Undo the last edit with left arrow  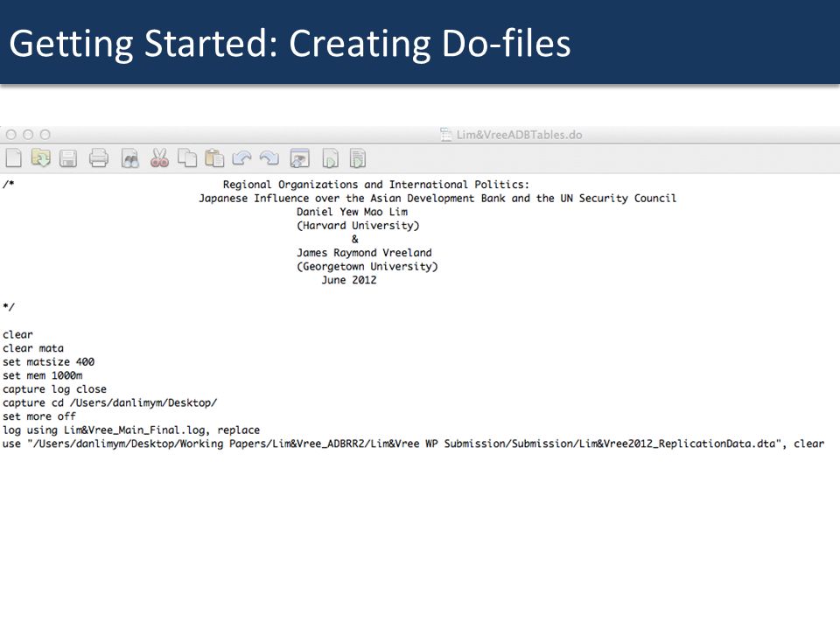pyautogui.click(x=242, y=158)
